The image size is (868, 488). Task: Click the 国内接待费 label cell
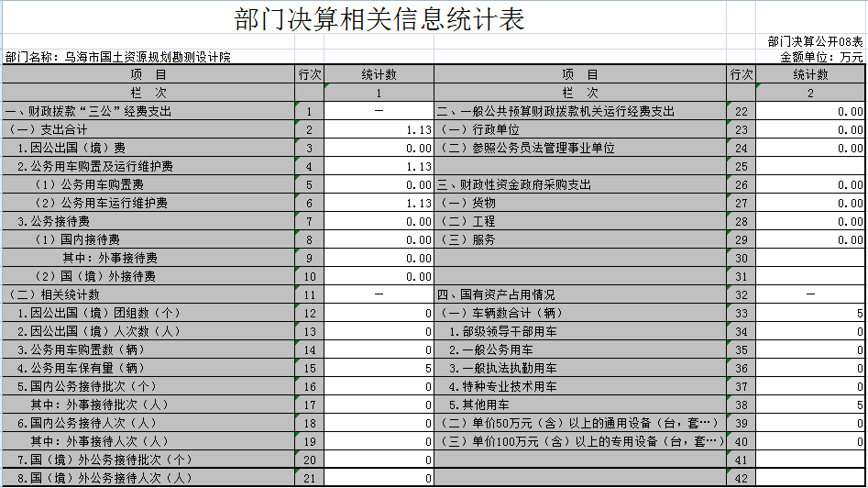pyautogui.click(x=148, y=240)
